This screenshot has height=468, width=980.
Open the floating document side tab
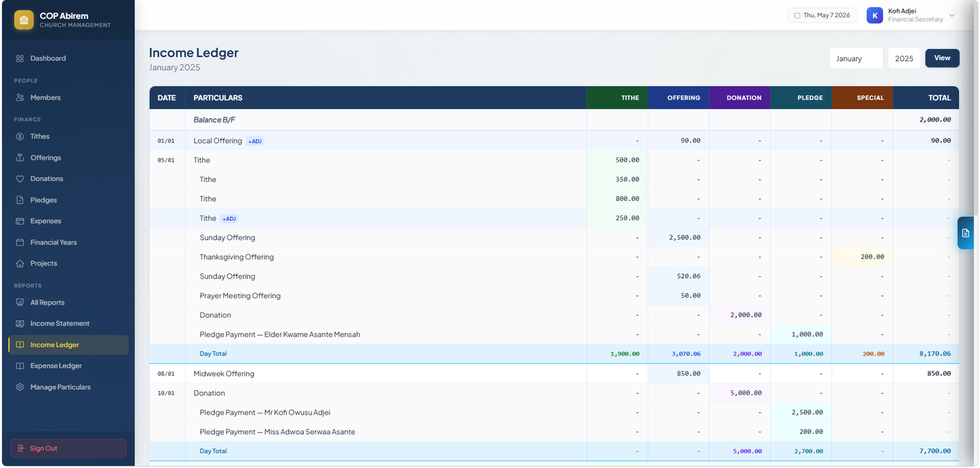(x=965, y=233)
